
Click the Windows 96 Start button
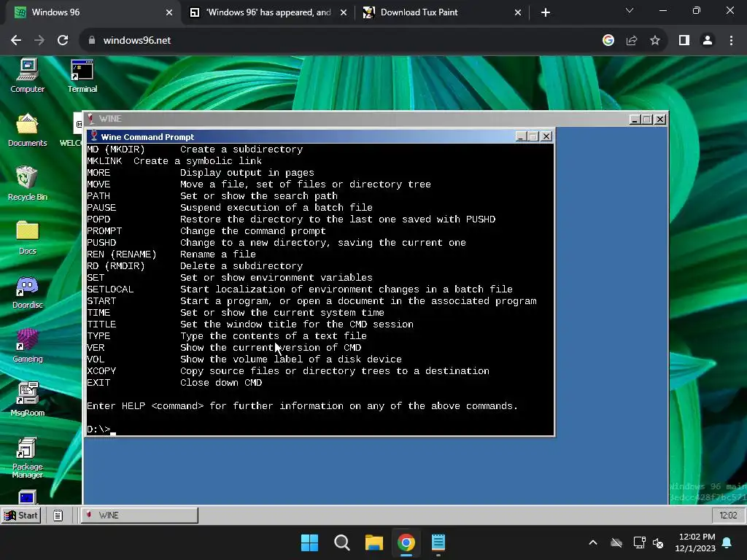pos(21,516)
